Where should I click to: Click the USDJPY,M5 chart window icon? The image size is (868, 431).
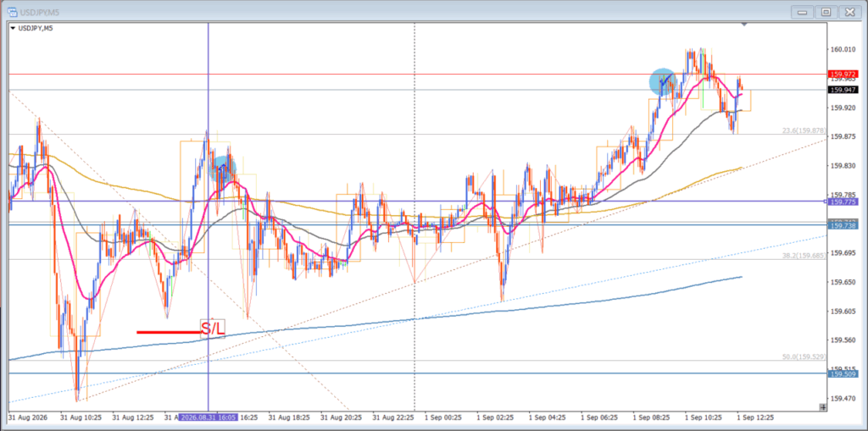[x=12, y=11]
